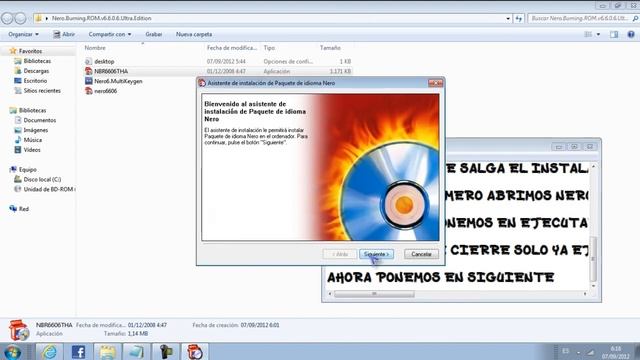The height and width of the screenshot is (360, 640).
Task: Open the Unidad de BD-ROM drive
Action: [x=48, y=189]
